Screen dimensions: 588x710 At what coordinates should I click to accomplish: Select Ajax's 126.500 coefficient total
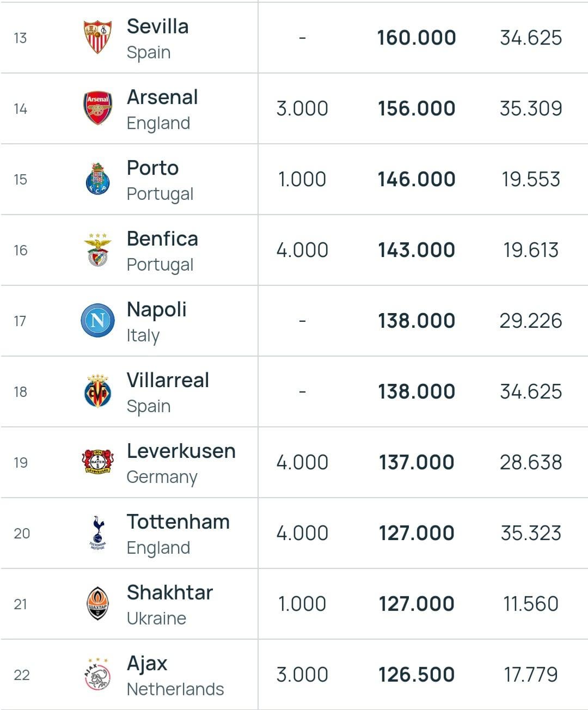(416, 675)
